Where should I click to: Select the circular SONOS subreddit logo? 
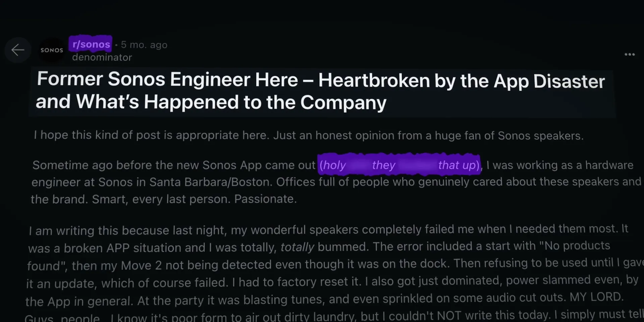[x=52, y=50]
